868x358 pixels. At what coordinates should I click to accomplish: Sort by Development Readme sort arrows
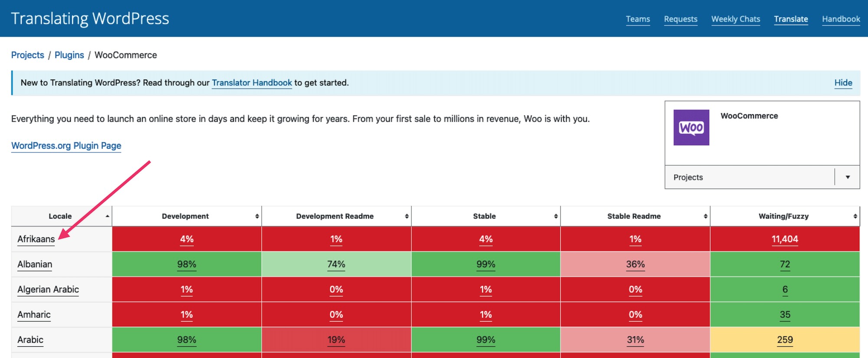pos(407,216)
